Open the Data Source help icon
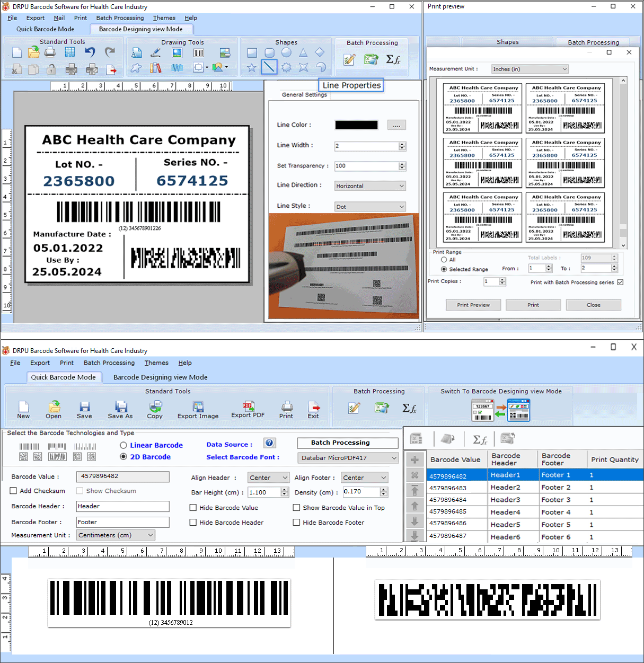Screen dimensions: 644x663 [270, 443]
